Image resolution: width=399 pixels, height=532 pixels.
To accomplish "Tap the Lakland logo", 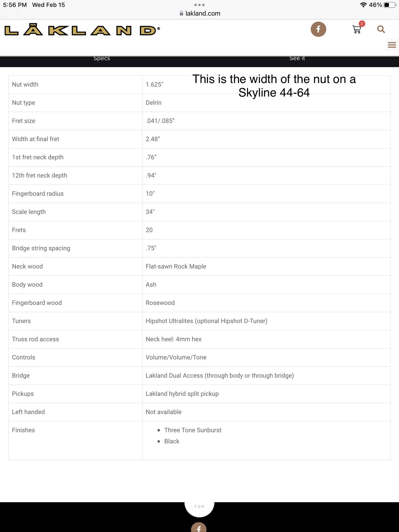I will pos(82,30).
